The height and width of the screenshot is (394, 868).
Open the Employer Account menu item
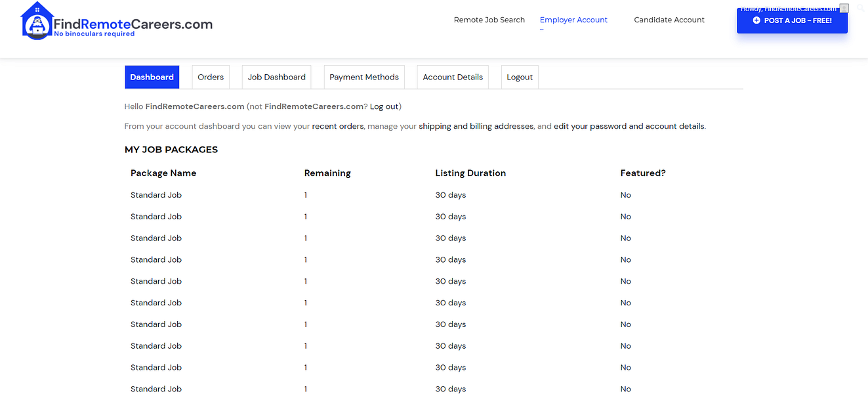[573, 20]
